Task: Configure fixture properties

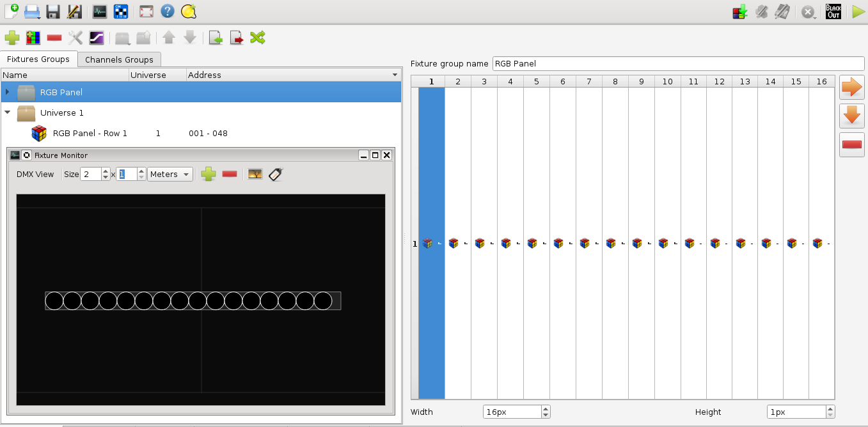Action: (x=75, y=38)
